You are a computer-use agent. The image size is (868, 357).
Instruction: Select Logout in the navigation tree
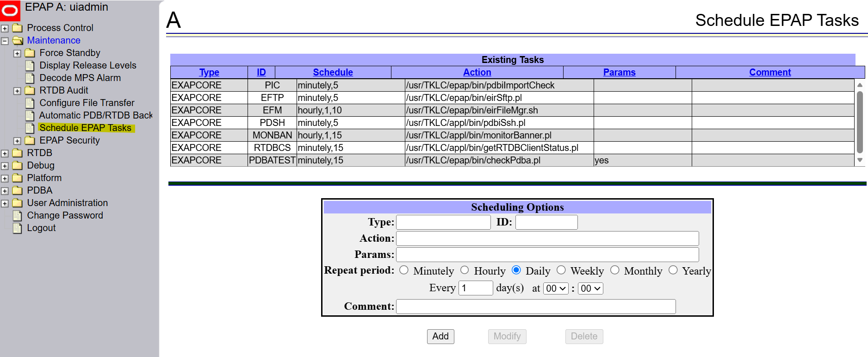pyautogui.click(x=41, y=228)
